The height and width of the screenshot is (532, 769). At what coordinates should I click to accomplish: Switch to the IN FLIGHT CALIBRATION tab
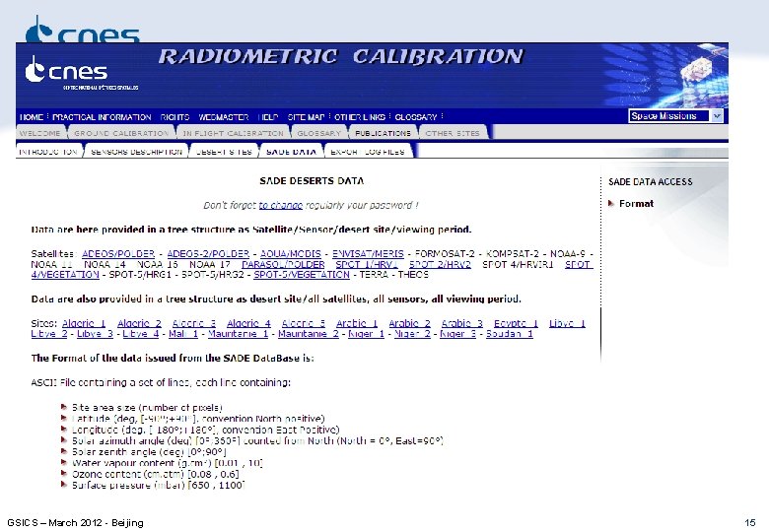tap(233, 133)
